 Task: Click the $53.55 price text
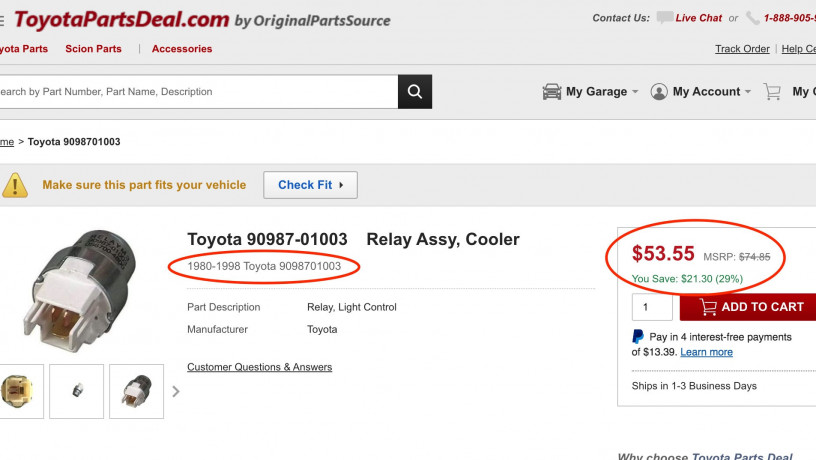663,253
